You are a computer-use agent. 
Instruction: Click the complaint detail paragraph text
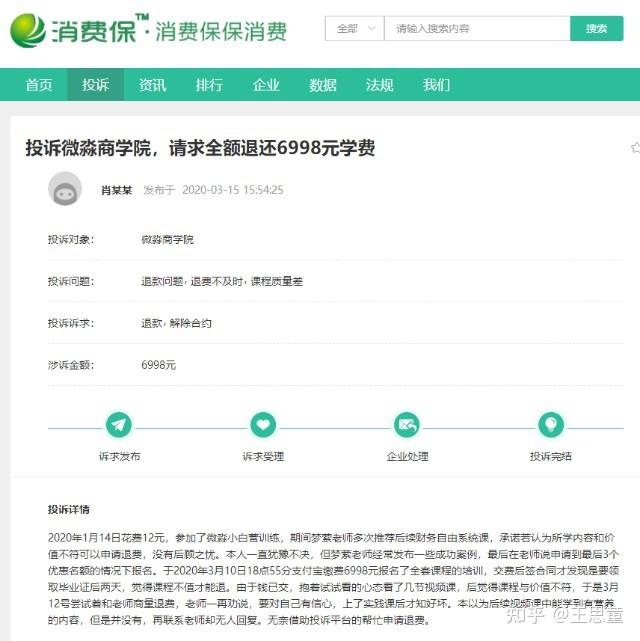coord(333,578)
